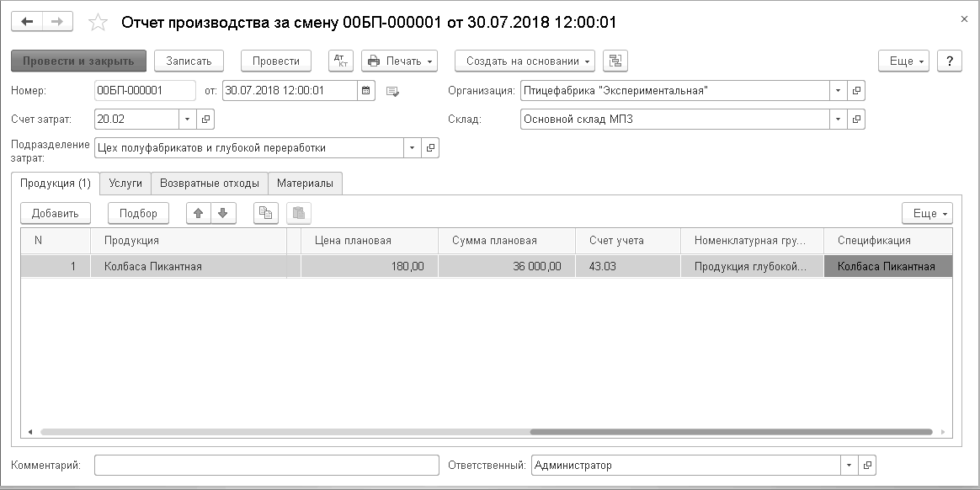Sort by the Продукция column header

[x=189, y=241]
